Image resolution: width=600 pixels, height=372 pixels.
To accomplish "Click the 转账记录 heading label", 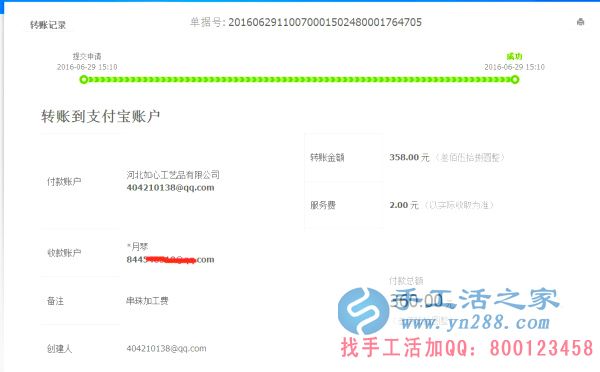I will (48, 25).
